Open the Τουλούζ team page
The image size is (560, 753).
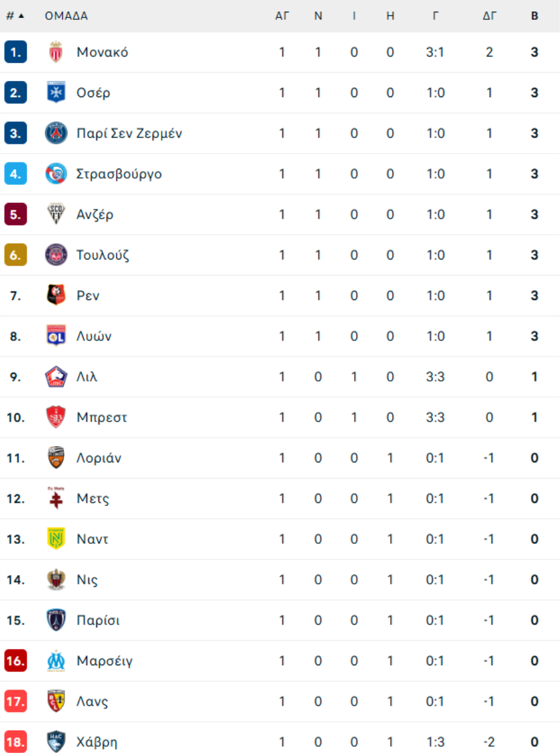(103, 255)
